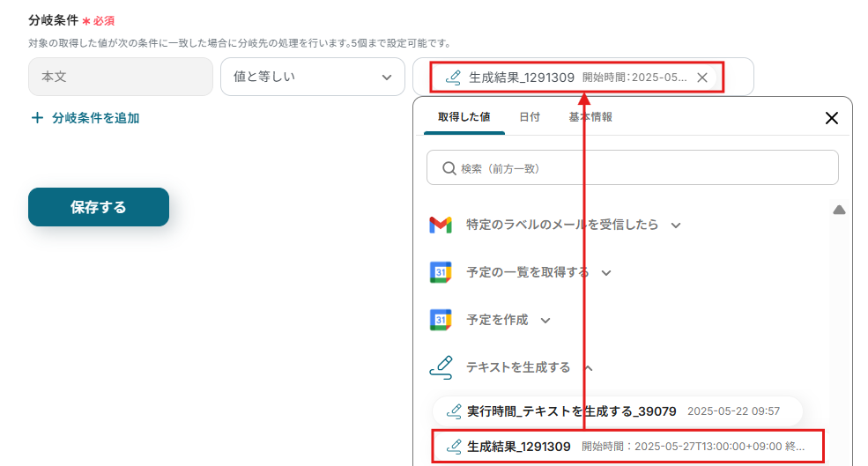Image resolution: width=868 pixels, height=466 pixels.
Task: Switch to 基本情報 tab
Action: (x=590, y=117)
